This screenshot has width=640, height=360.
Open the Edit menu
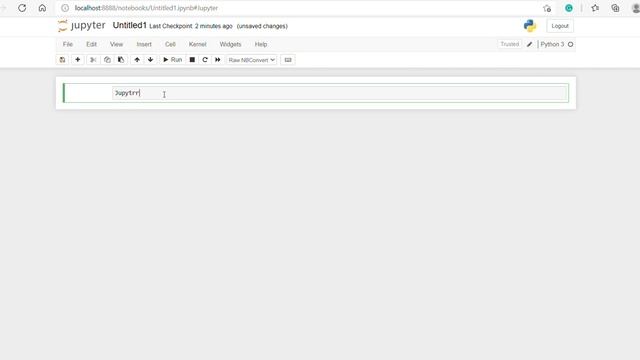[91, 44]
